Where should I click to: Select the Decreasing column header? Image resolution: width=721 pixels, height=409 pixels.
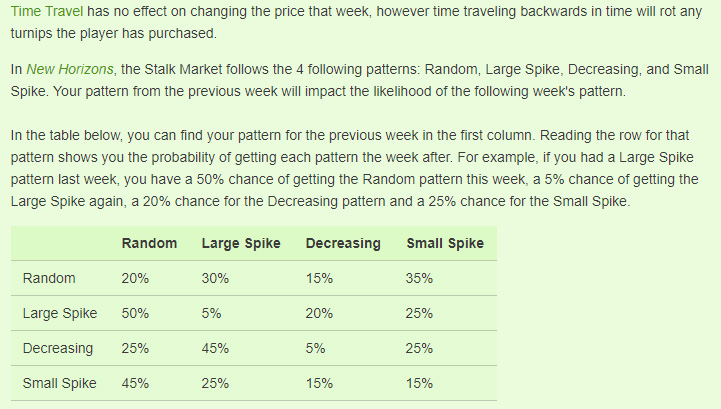click(x=343, y=243)
